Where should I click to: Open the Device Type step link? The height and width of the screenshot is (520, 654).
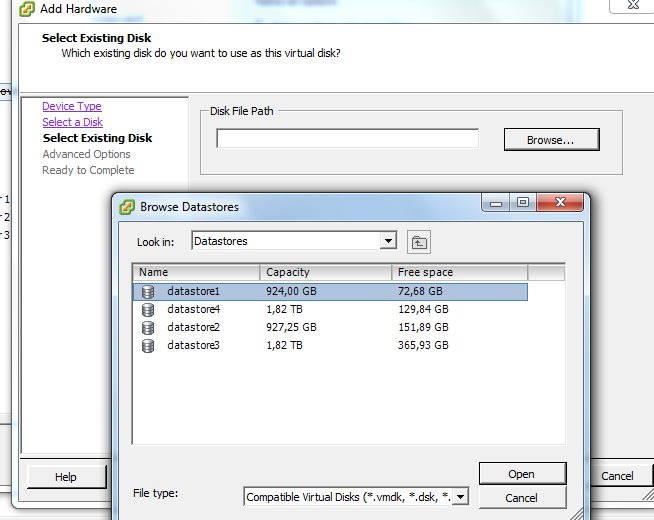[72, 106]
